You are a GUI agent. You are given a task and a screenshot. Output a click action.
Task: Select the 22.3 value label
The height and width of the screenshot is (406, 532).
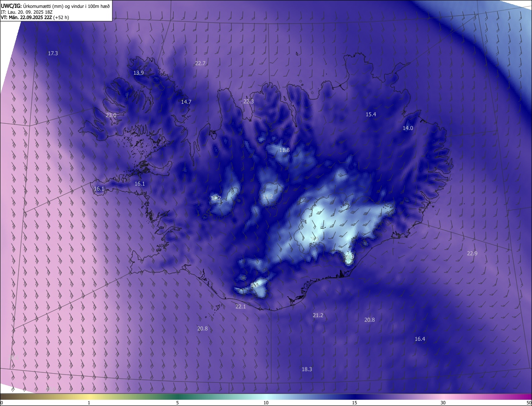click(x=248, y=101)
